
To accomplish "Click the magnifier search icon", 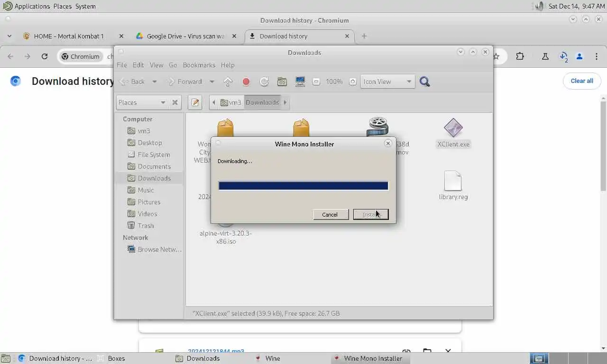I will click(425, 82).
